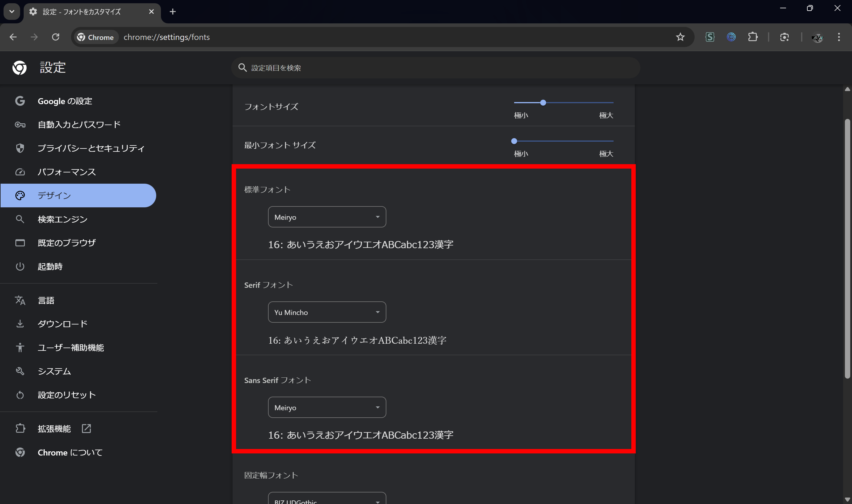This screenshot has width=852, height=504.
Task: Click the Chrome site chip in address bar
Action: point(96,37)
